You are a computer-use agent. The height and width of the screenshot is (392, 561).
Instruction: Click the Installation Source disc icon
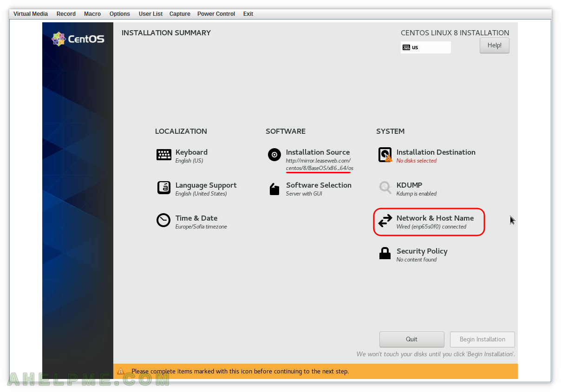pyautogui.click(x=274, y=155)
